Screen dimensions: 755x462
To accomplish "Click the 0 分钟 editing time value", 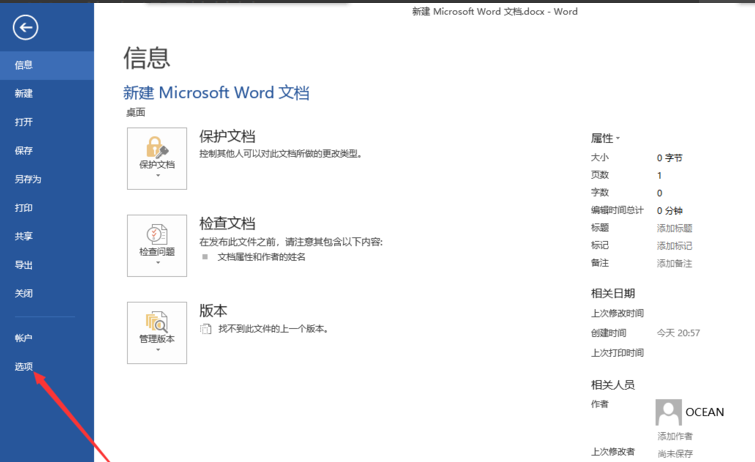I will click(669, 211).
